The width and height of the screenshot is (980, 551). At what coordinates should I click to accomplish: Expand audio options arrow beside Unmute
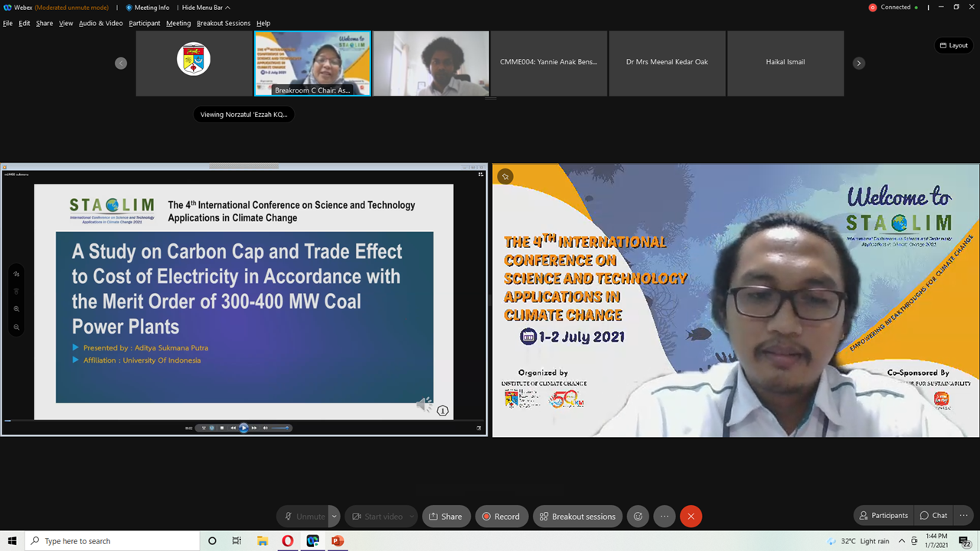coord(335,517)
